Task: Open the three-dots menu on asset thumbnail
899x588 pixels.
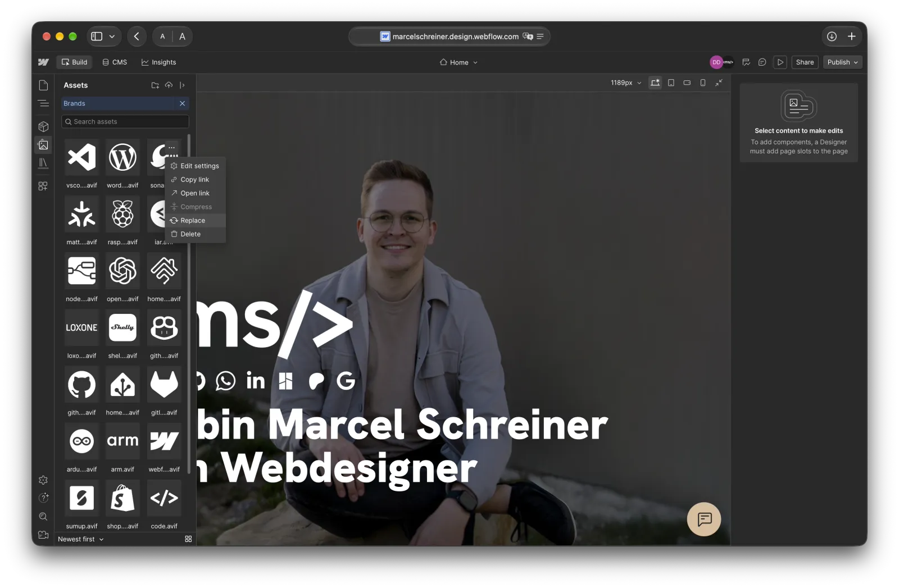Action: coord(172,148)
